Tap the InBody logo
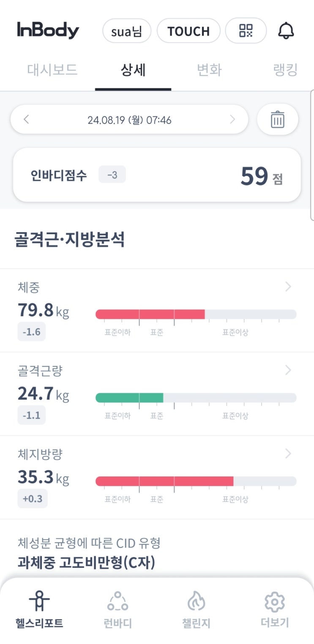 coord(48,30)
